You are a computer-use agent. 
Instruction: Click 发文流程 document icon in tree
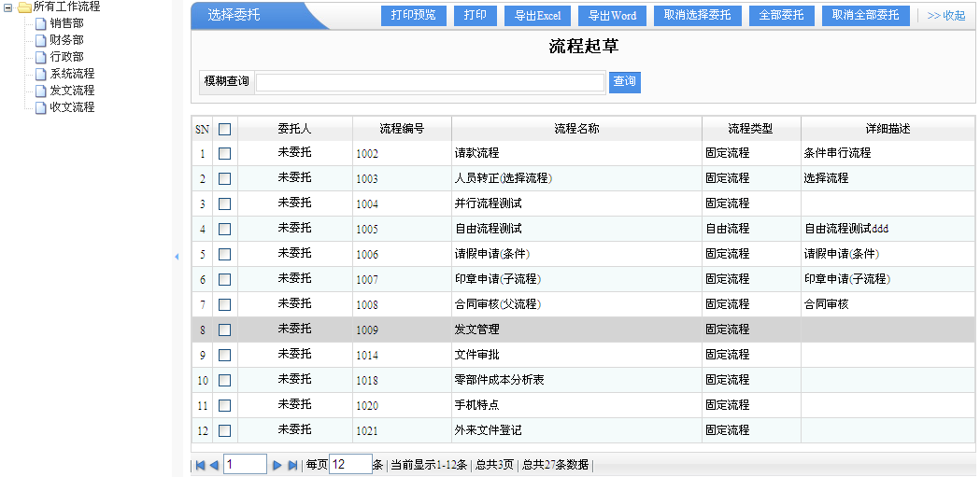tap(40, 91)
